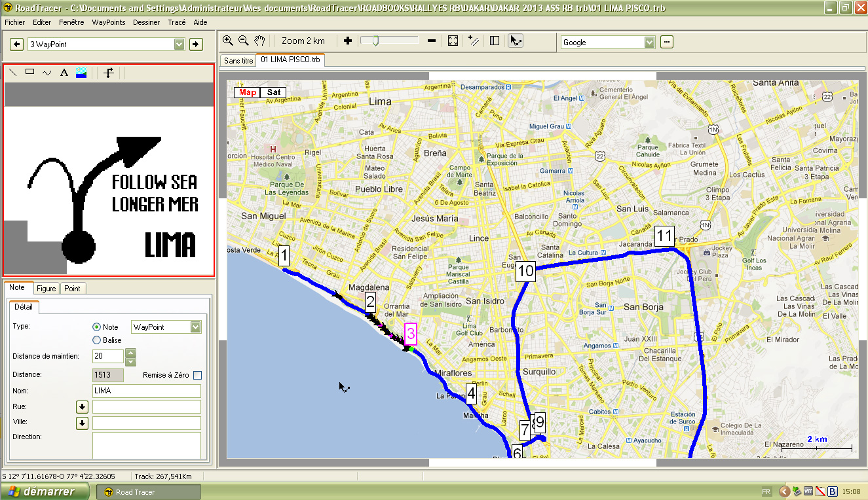868x500 pixels.
Task: Open the Aide menu
Action: (200, 22)
